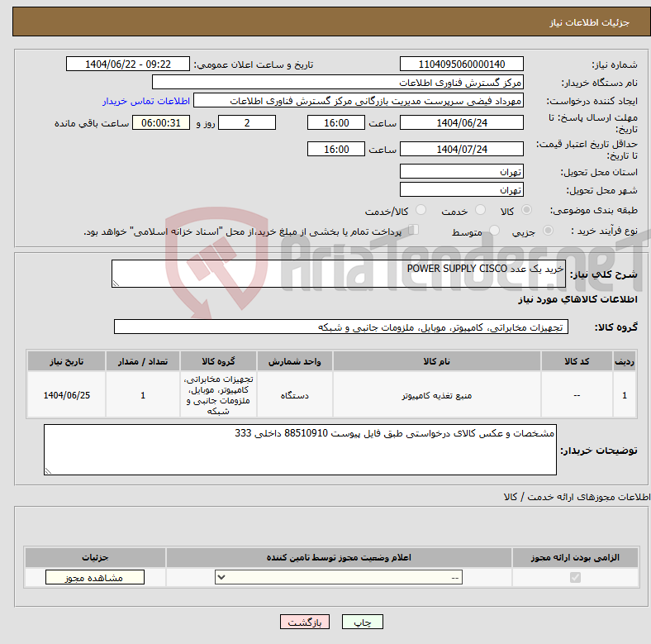Screen dimensions: 651x644
Task: Click the کد کالا column header
Action: [577, 361]
